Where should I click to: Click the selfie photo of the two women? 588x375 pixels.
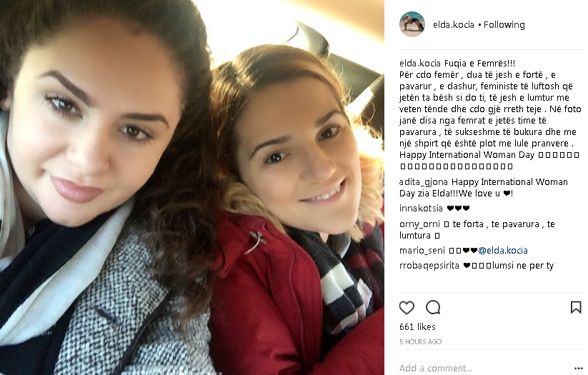click(x=192, y=187)
